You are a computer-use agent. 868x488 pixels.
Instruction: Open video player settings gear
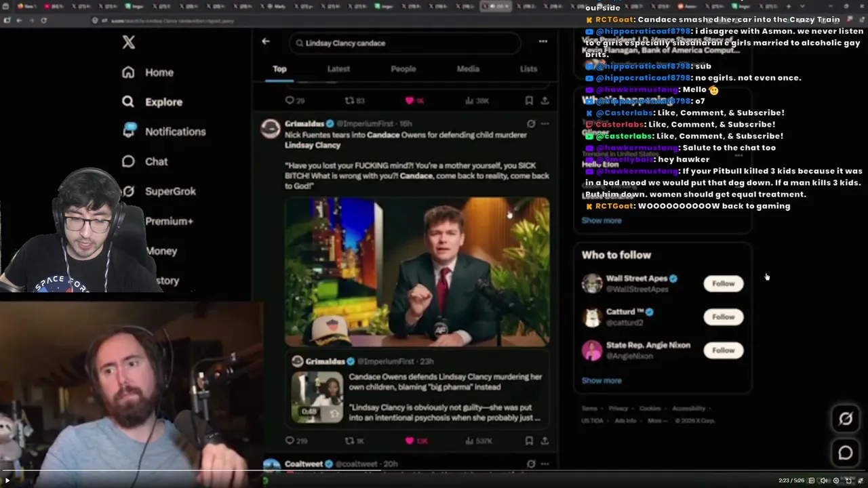(835, 481)
